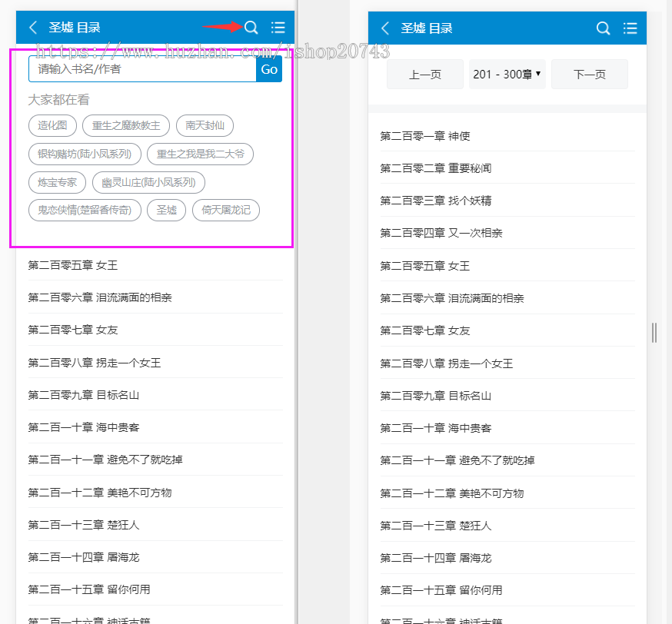Click the search magnifier icon in the left header
Viewport: 672px width, 624px height.
pos(251,28)
